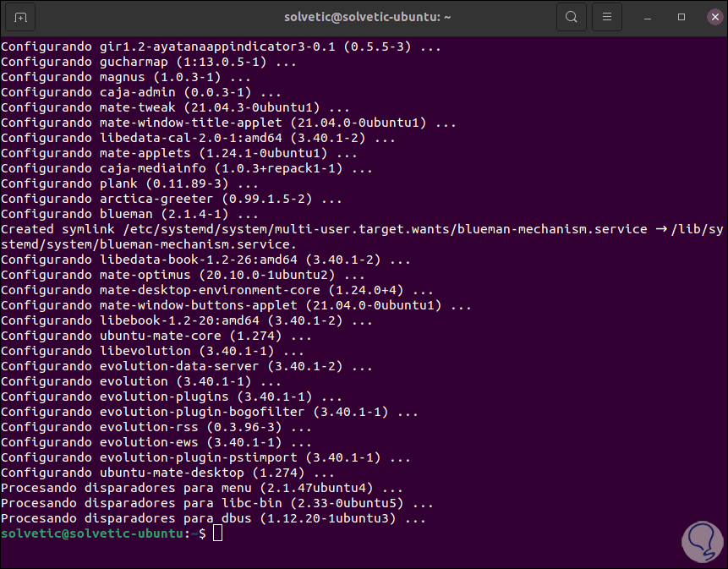728x569 pixels.
Task: Click the new tab plus icon
Action: coord(20,16)
